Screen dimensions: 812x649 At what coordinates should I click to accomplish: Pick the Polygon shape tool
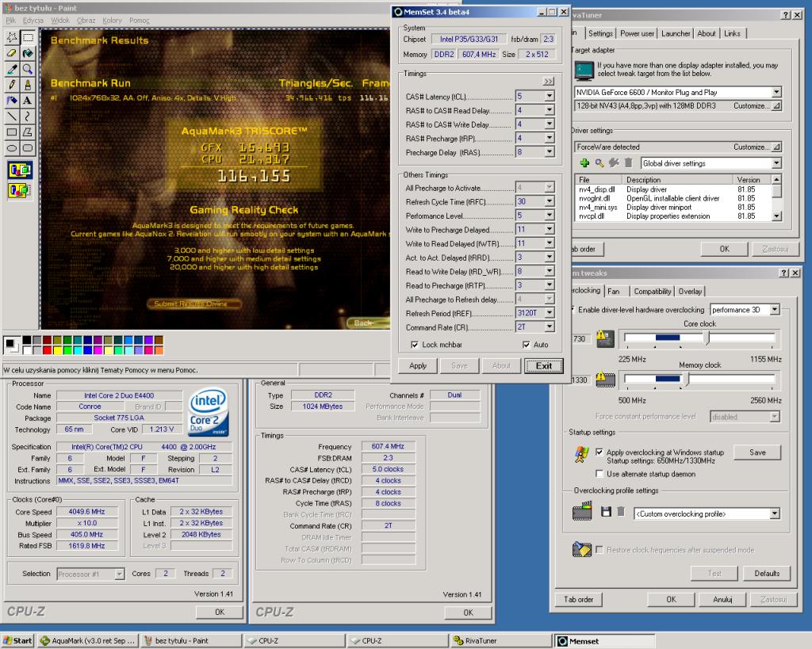click(x=28, y=132)
